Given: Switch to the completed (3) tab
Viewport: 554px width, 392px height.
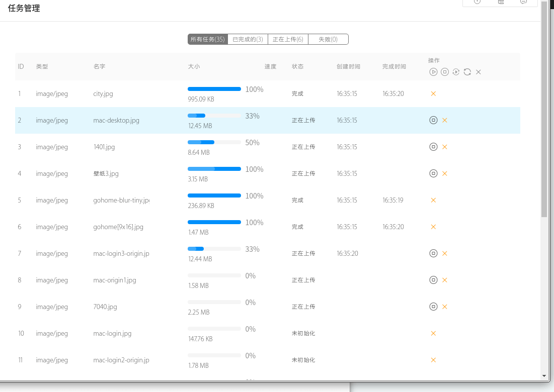Looking at the screenshot, I should 248,39.
